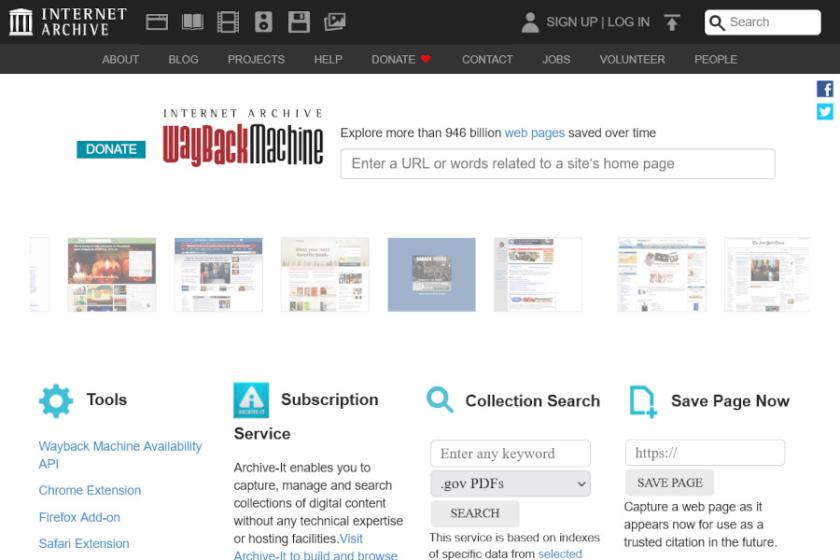Click the Save Page Now document icon

(642, 401)
